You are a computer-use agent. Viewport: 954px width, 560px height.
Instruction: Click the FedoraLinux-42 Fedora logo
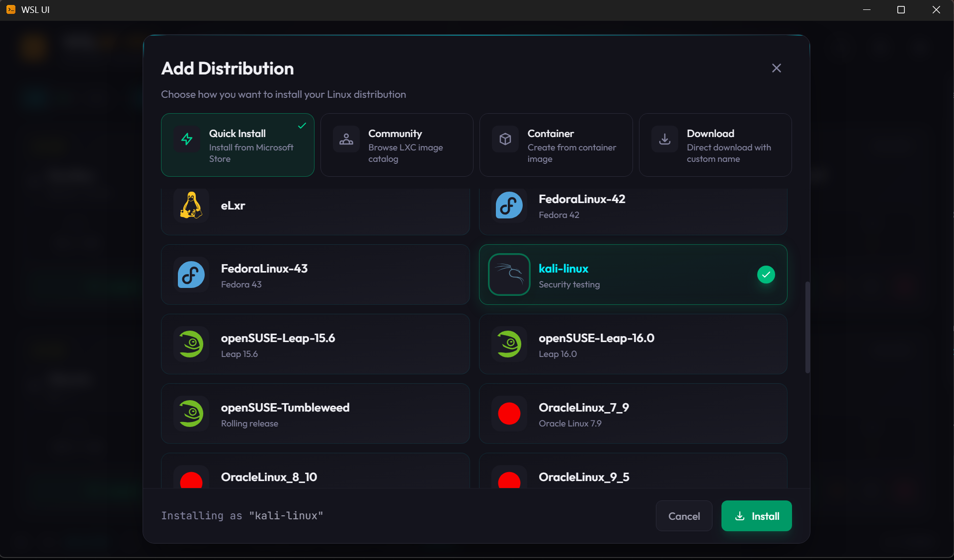pyautogui.click(x=509, y=205)
